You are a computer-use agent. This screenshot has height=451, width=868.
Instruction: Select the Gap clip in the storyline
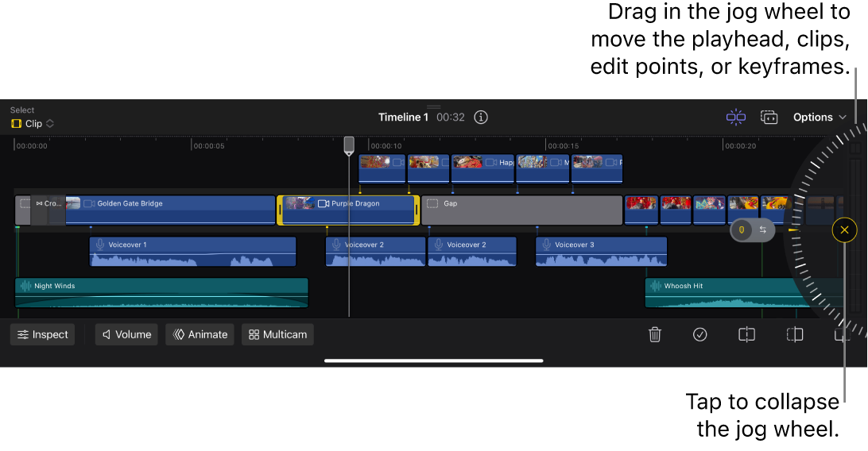coord(521,210)
